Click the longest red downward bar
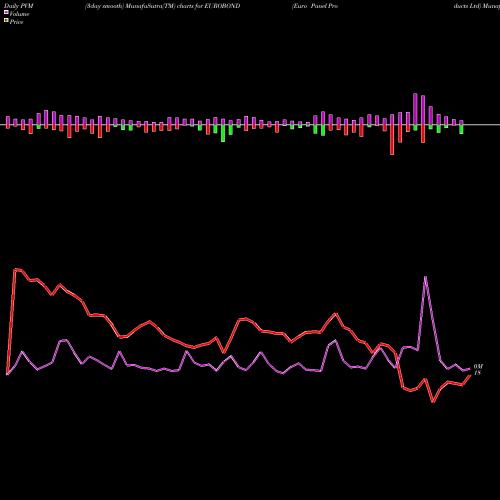 [x=392, y=140]
